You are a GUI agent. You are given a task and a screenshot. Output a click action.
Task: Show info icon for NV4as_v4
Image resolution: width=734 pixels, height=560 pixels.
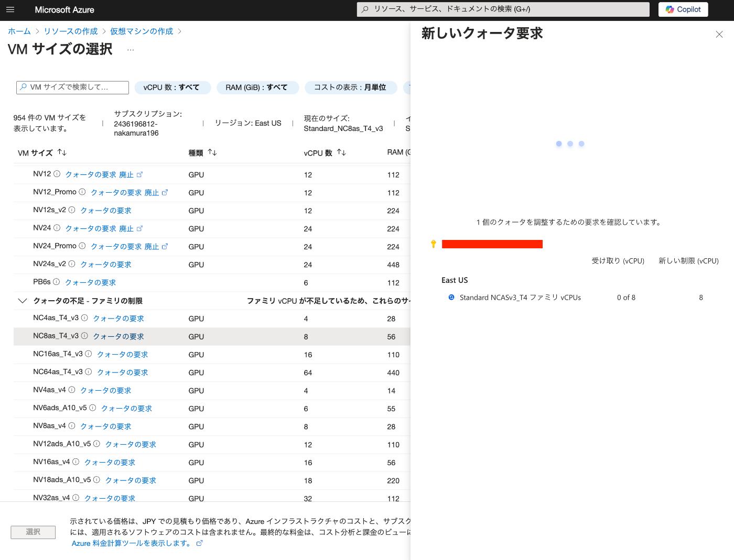(x=72, y=390)
